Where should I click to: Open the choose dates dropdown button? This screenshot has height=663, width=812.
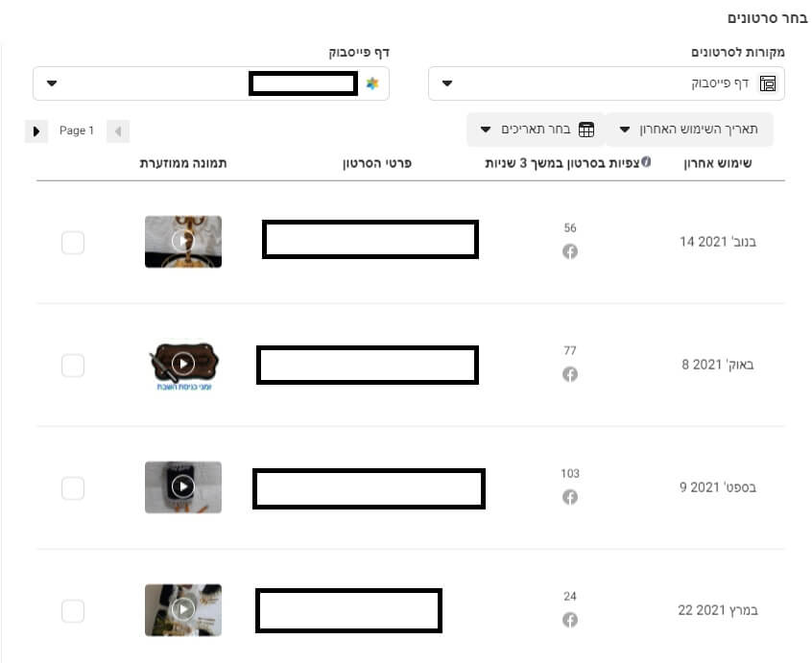point(535,130)
